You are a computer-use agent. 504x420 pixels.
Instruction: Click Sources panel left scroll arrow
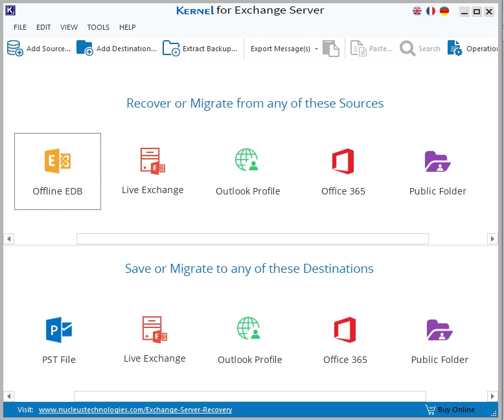click(8, 239)
